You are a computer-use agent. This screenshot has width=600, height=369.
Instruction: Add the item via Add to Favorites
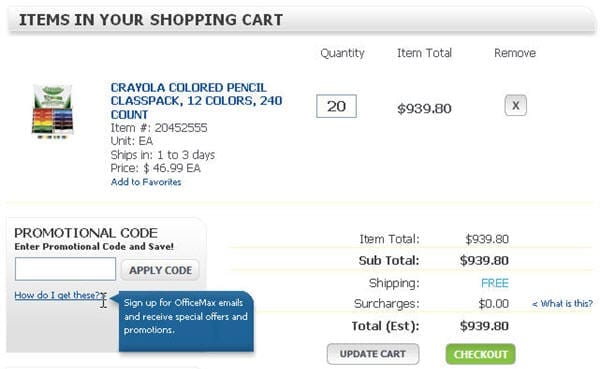click(x=146, y=182)
